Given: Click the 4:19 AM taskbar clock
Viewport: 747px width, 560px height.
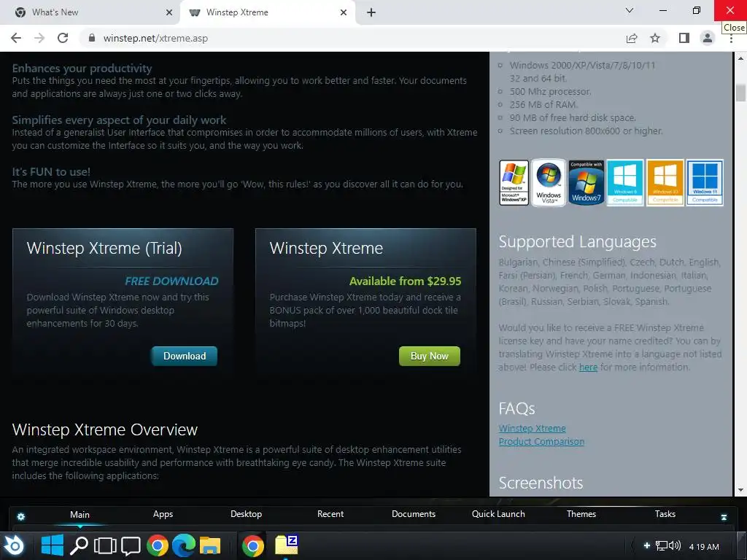Looking at the screenshot, I should point(704,547).
